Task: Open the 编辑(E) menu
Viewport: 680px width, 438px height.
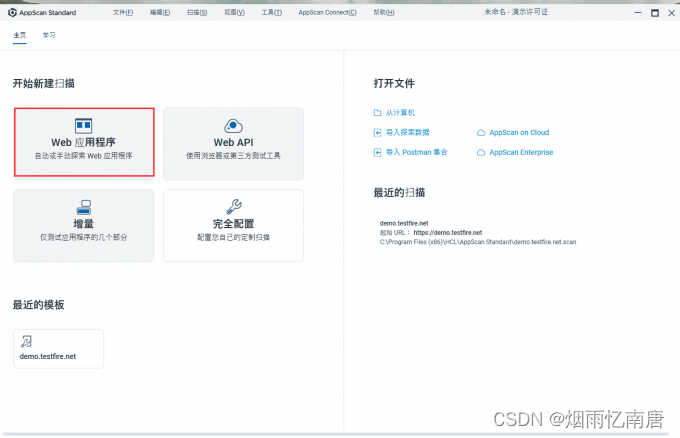Action: 160,13
